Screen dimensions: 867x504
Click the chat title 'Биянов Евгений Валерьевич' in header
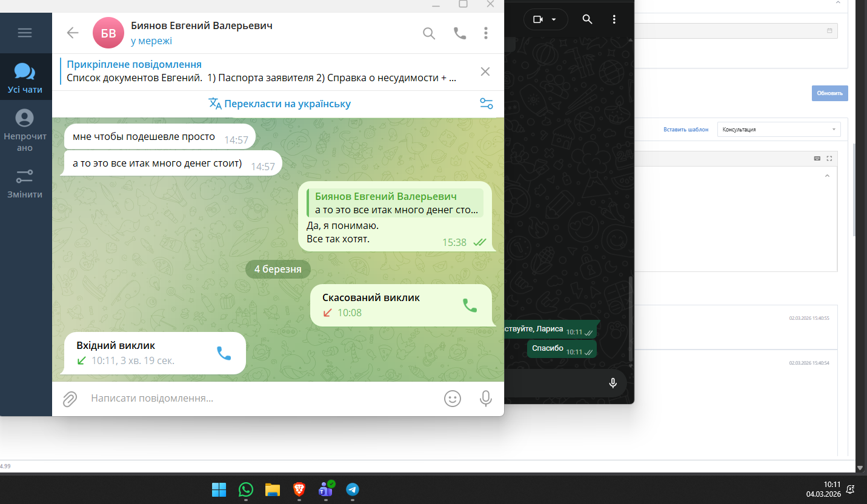pyautogui.click(x=202, y=25)
